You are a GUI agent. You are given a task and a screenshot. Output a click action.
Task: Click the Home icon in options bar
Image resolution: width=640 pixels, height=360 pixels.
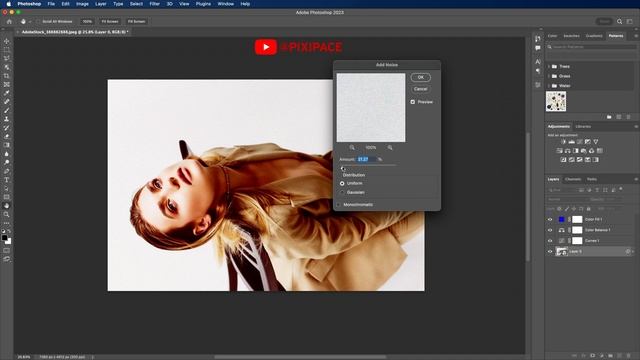coord(9,21)
